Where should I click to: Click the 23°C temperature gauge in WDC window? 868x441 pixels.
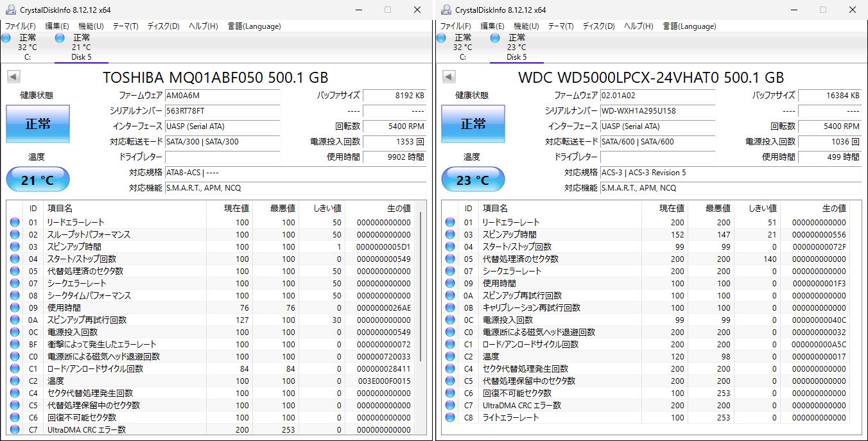(x=473, y=179)
